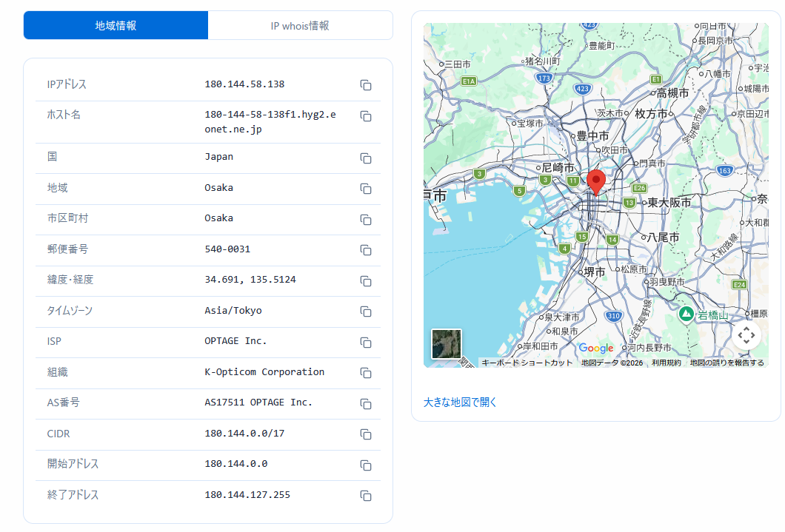Viewport: 785px width, 532px height.
Task: Copy the 地域 Osaka value
Action: click(x=366, y=189)
